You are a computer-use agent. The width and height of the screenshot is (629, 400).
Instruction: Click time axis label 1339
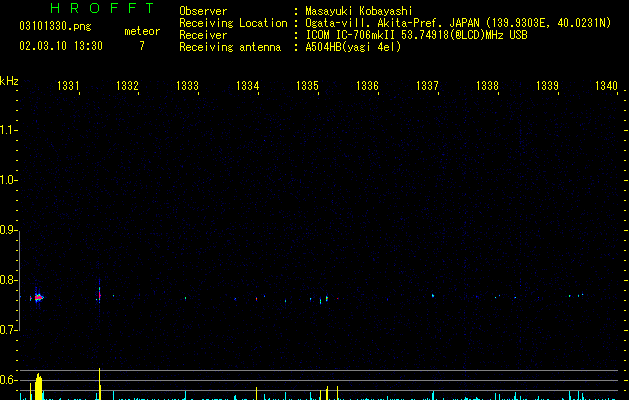pyautogui.click(x=547, y=86)
